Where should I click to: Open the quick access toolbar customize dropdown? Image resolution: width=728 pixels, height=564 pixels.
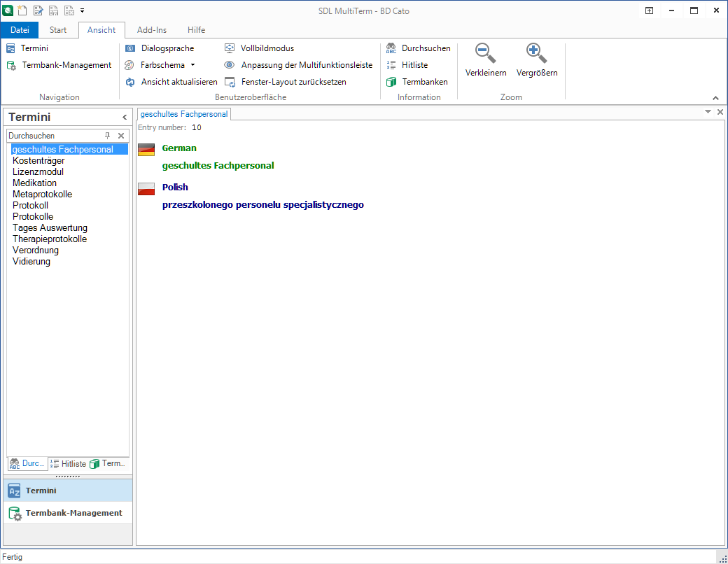[82, 10]
